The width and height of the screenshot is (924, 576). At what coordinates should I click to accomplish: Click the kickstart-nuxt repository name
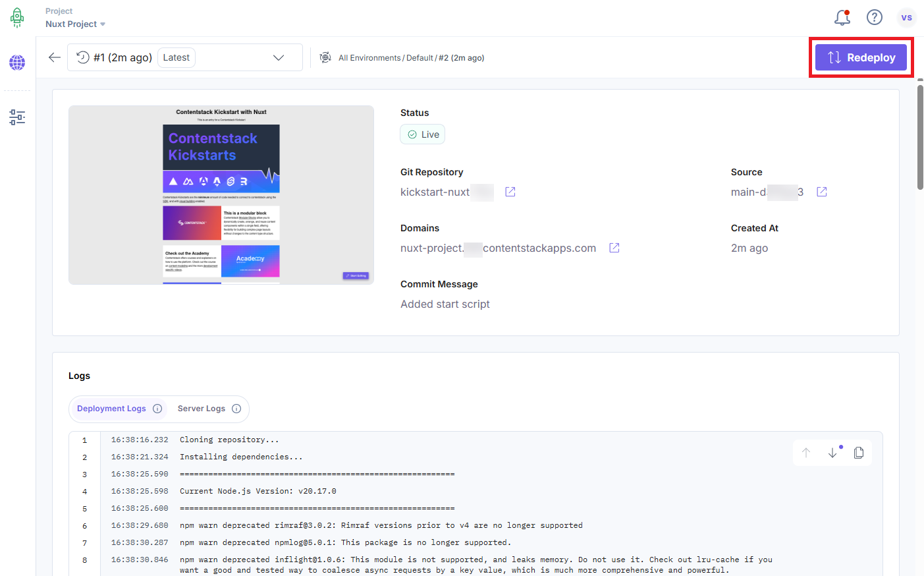435,192
